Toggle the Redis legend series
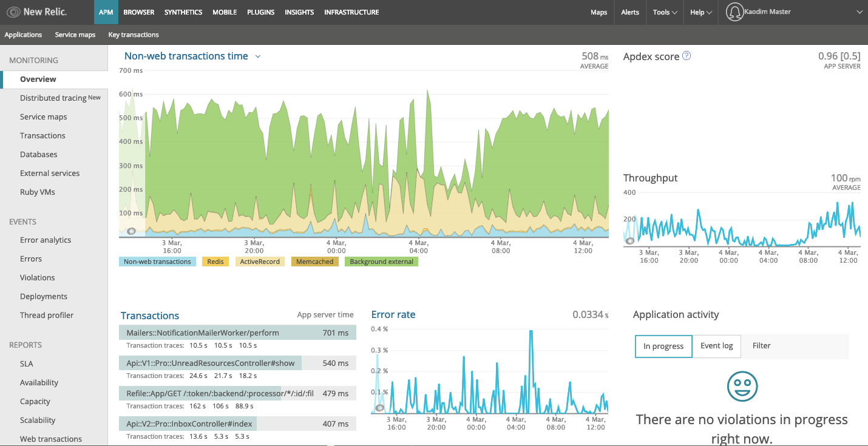 [x=215, y=262]
